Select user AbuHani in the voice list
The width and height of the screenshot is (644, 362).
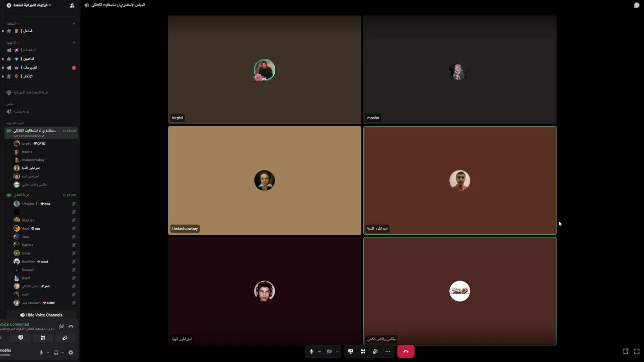[x=44, y=220]
